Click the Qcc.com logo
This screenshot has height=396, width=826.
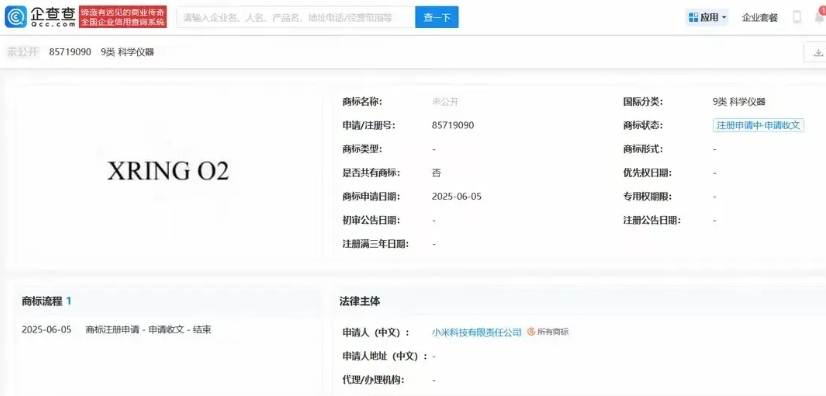coord(40,16)
